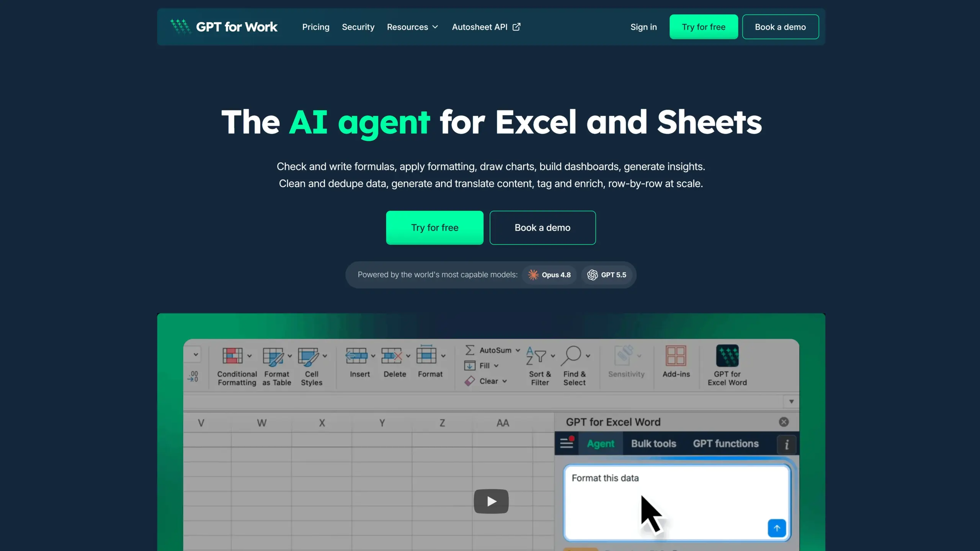The height and width of the screenshot is (551, 980).
Task: Click the Format this data prompt box
Action: tap(677, 503)
